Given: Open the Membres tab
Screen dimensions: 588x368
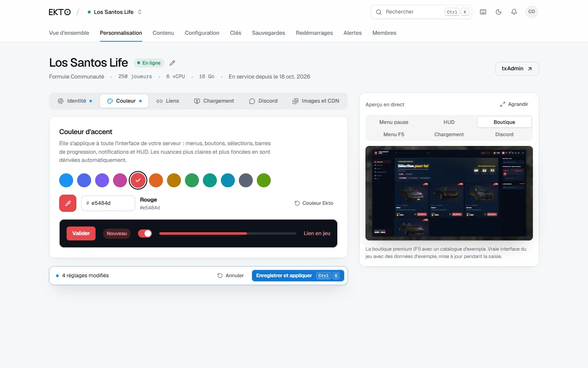Looking at the screenshot, I should click(384, 33).
